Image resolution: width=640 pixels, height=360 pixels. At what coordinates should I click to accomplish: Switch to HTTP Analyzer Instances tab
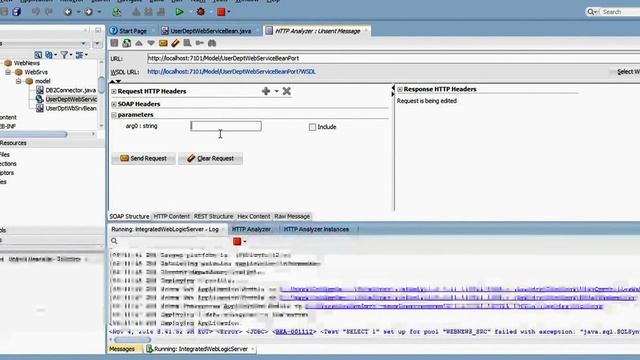click(316, 229)
